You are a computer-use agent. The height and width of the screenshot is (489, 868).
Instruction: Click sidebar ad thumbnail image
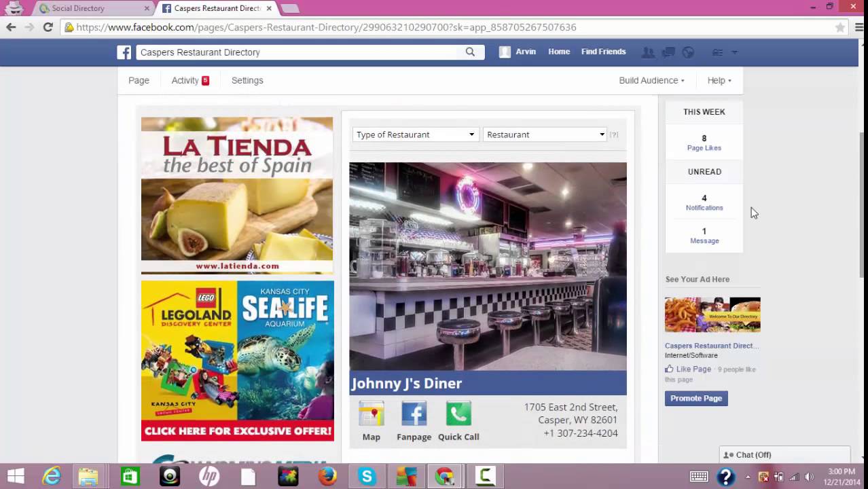tap(712, 314)
